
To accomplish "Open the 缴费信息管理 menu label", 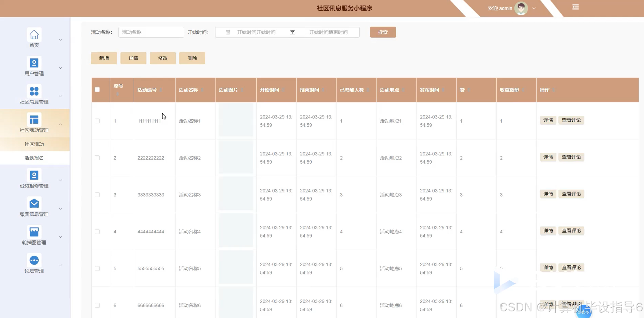I will pos(34,214).
